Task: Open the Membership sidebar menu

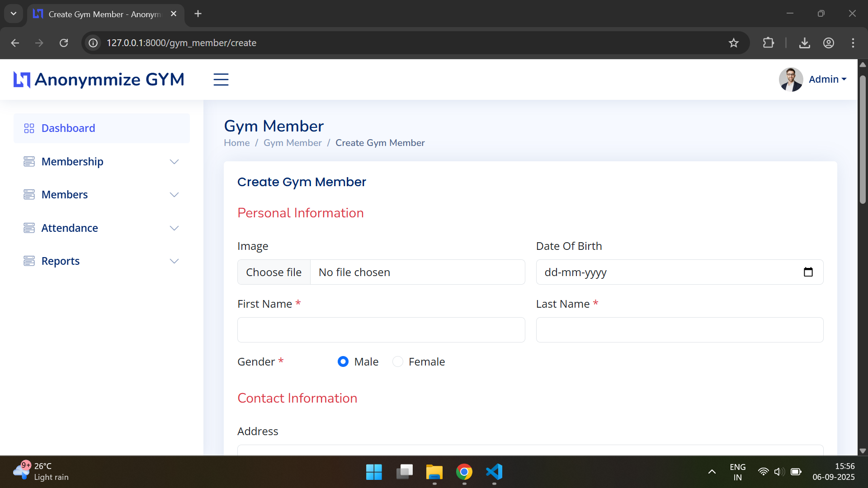Action: (x=102, y=162)
